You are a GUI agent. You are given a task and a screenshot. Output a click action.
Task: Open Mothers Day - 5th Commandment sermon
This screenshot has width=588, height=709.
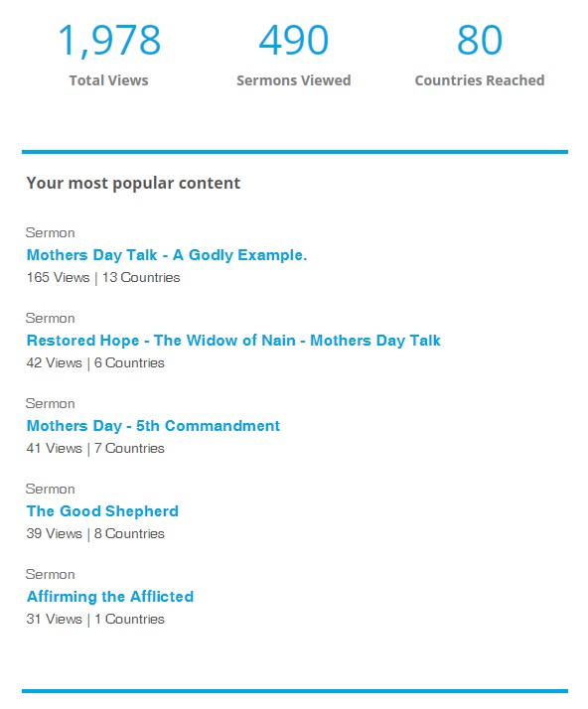153,426
